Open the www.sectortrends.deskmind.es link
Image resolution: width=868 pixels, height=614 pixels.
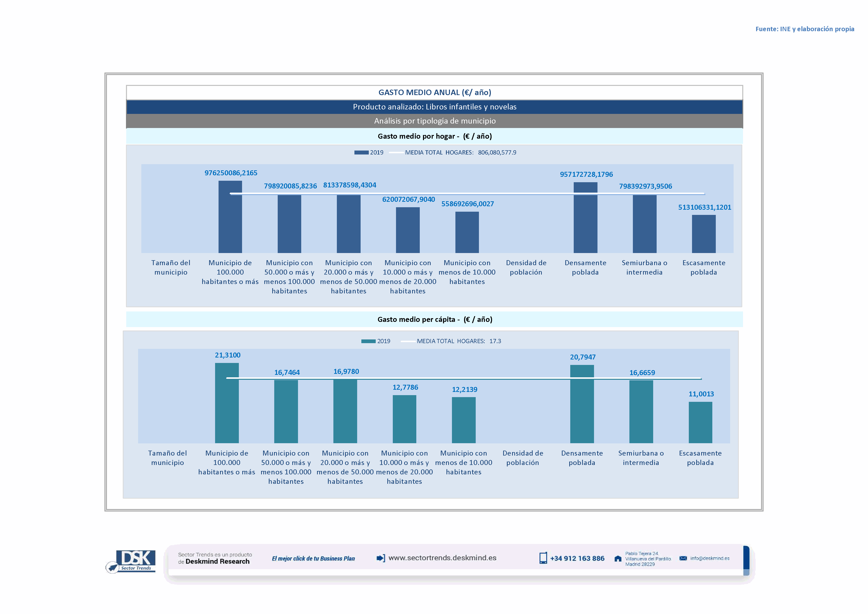442,558
